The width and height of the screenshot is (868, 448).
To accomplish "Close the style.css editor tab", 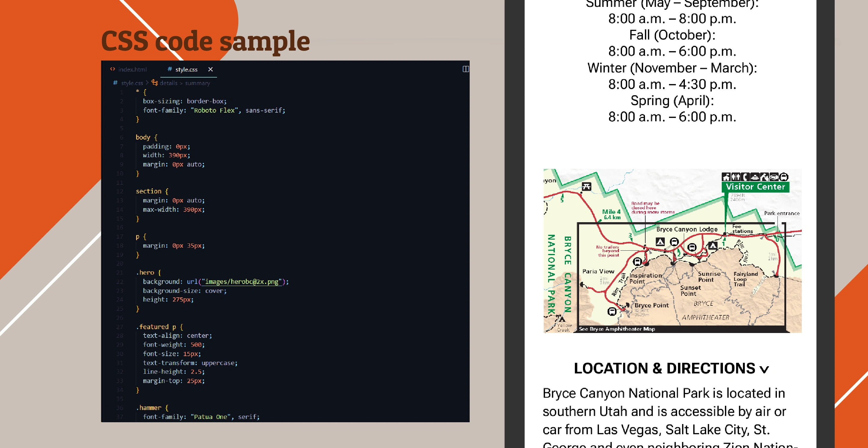I will tap(210, 69).
